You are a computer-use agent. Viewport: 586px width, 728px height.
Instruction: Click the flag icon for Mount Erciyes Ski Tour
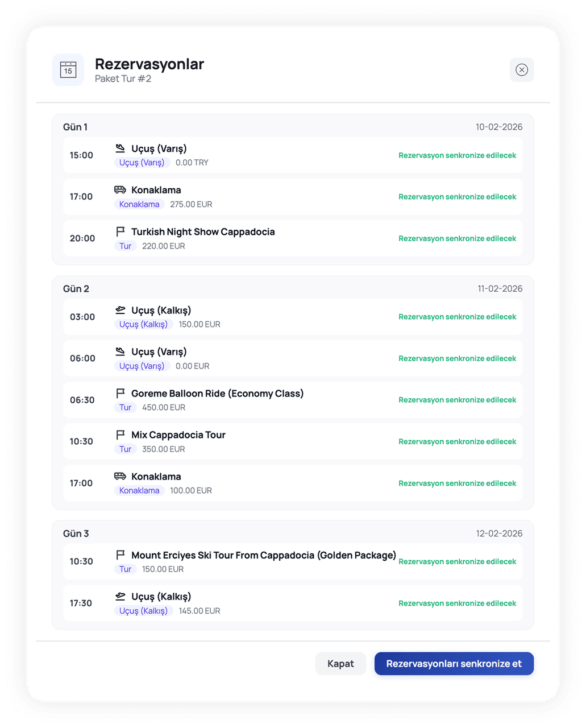coord(120,555)
